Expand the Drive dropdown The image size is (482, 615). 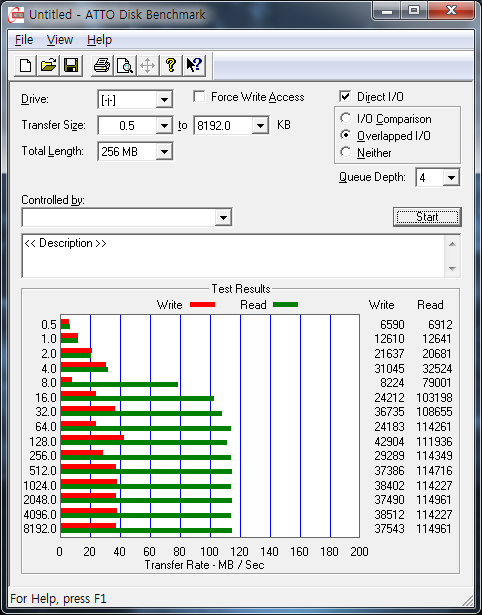(164, 100)
